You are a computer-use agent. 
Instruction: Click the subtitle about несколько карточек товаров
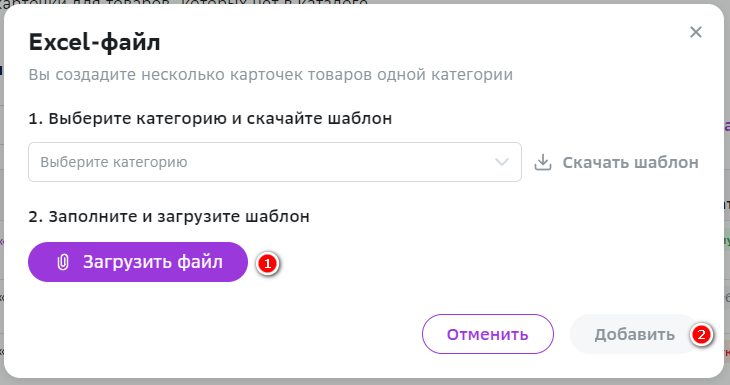click(270, 74)
